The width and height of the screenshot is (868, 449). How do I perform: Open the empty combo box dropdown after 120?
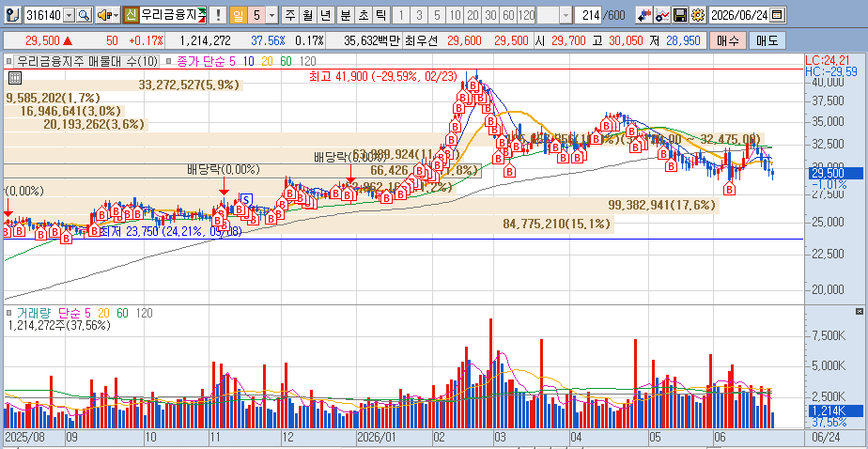click(x=566, y=16)
